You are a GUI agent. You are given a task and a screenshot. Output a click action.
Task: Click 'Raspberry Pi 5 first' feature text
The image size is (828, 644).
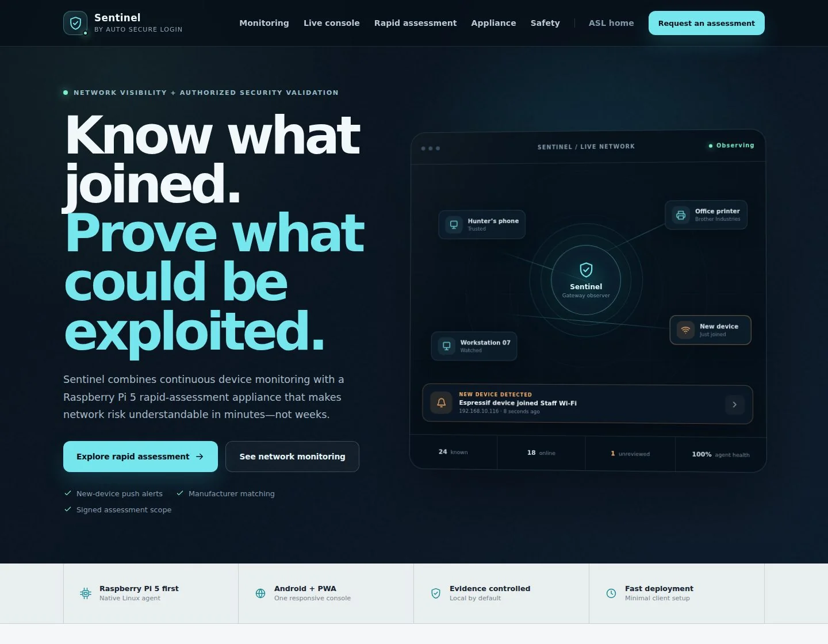139,589
